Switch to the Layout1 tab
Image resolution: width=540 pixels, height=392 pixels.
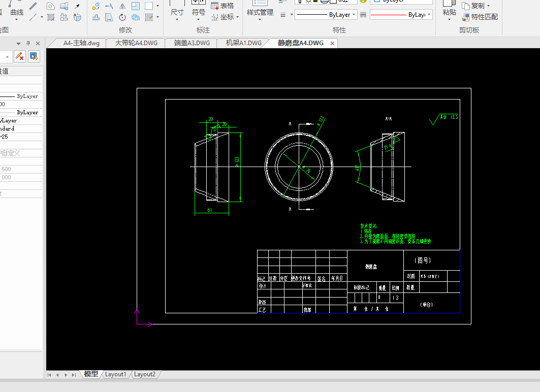pos(116,374)
